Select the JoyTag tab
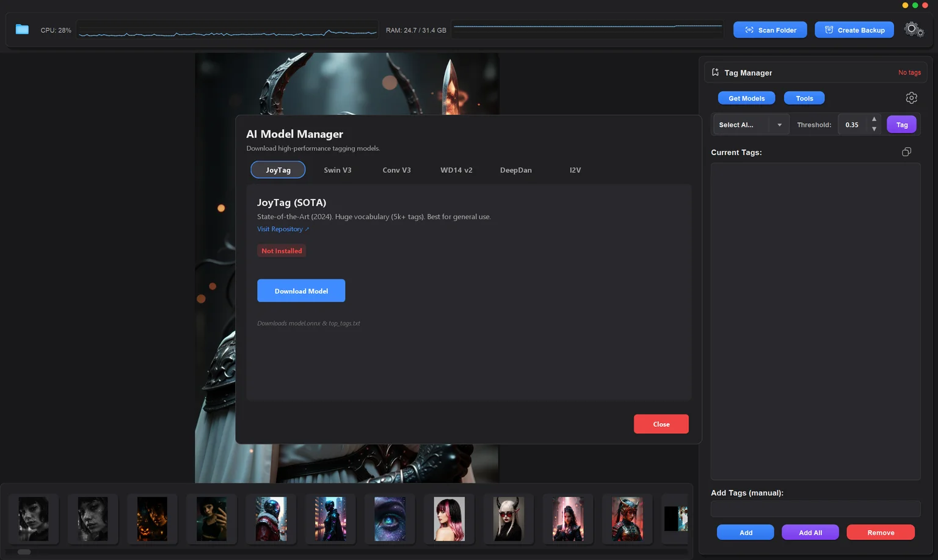Viewport: 938px width, 560px height. click(x=278, y=170)
